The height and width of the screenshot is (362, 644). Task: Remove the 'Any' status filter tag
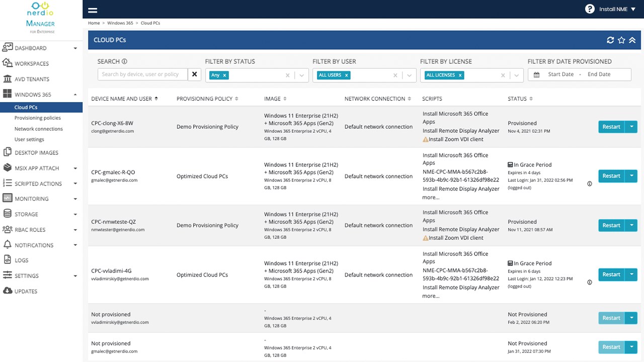coord(225,75)
